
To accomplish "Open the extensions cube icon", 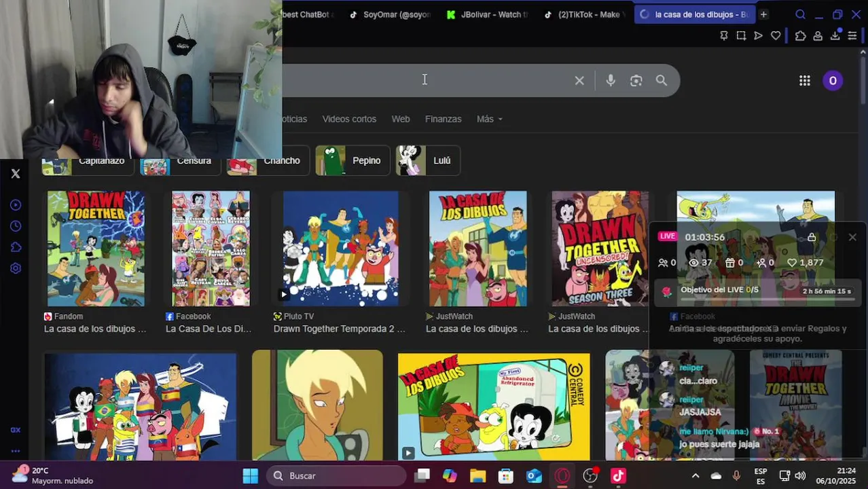I will (x=800, y=36).
